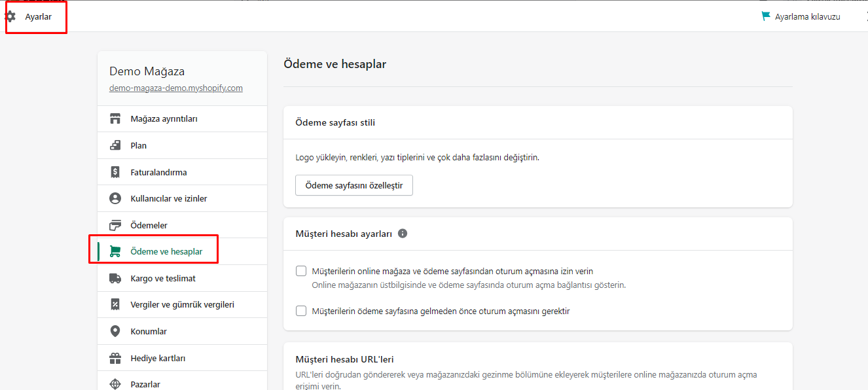Click the Ödeme sayfası stili heading

(x=335, y=122)
